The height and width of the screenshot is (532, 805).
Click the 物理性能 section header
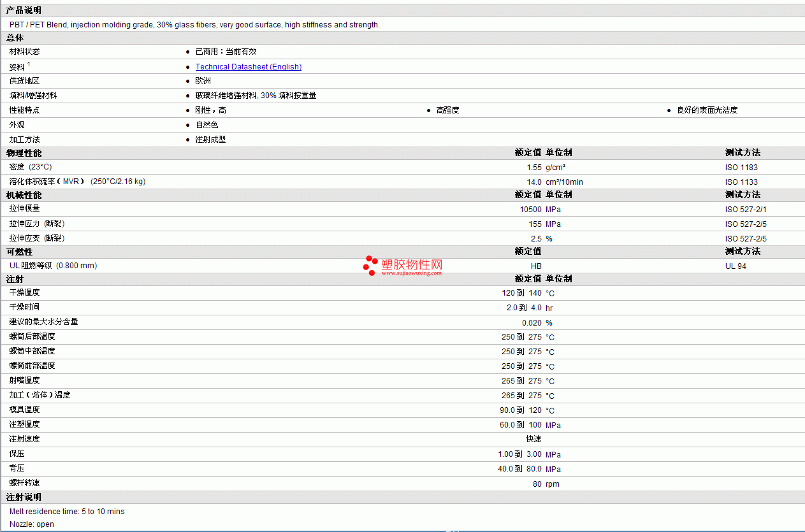(x=24, y=154)
